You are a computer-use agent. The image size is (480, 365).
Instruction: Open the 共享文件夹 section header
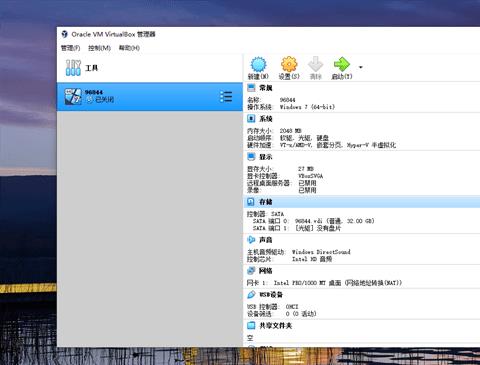click(x=276, y=326)
